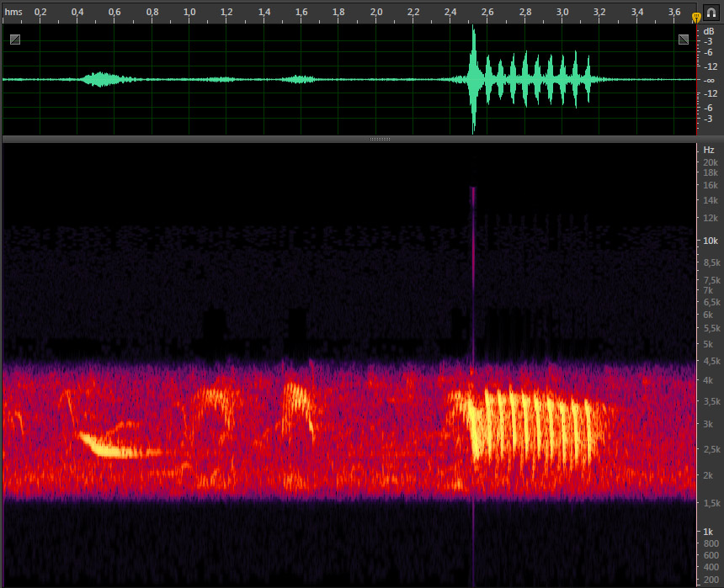This screenshot has width=724, height=588.
Task: Click the 'dB' amplitude scale label
Action: [708, 31]
